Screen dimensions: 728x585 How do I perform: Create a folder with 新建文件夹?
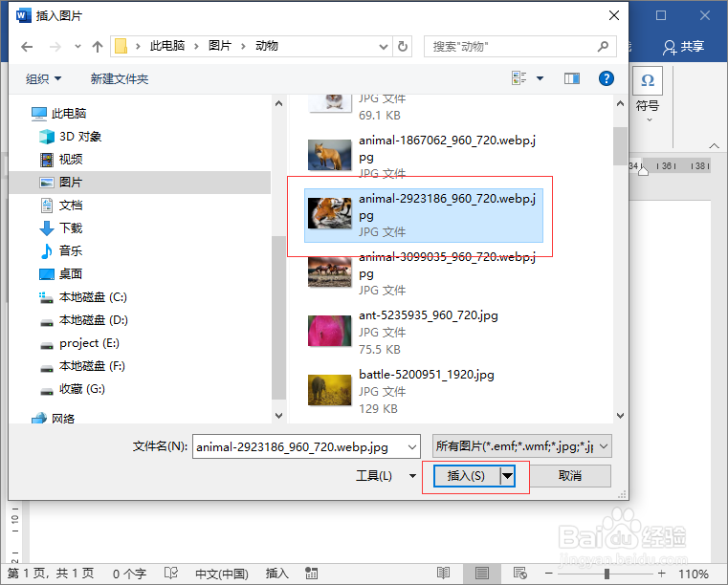click(120, 79)
